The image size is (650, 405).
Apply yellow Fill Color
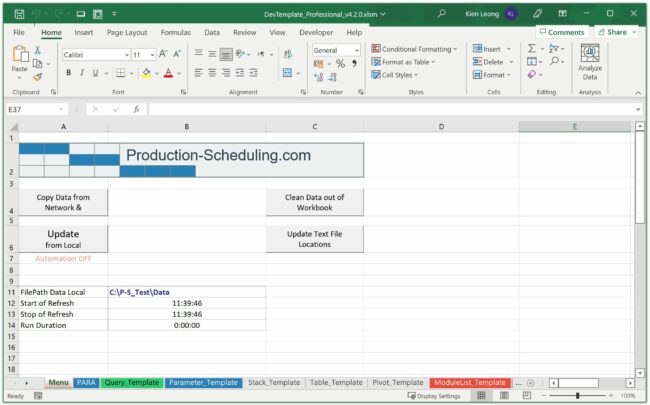click(x=146, y=73)
